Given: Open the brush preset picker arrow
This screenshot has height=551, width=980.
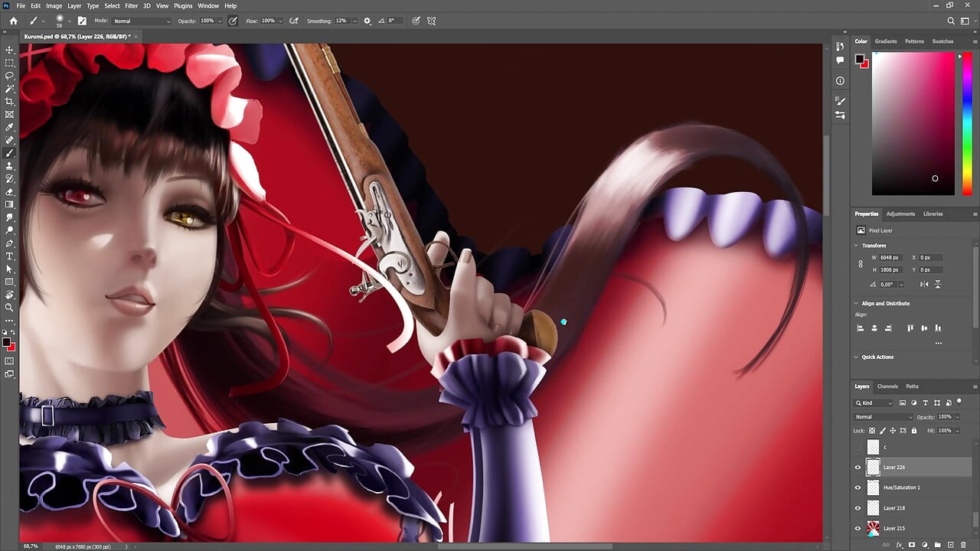Looking at the screenshot, I should click(70, 21).
